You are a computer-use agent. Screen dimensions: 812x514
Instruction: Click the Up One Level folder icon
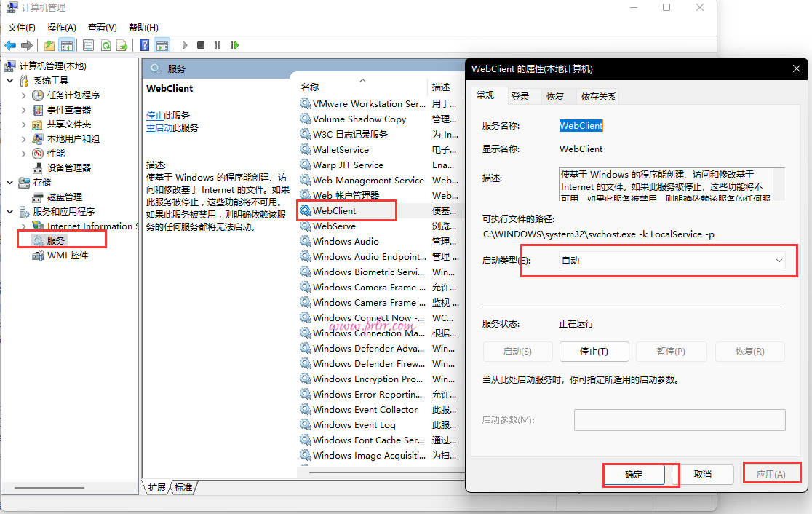point(49,45)
